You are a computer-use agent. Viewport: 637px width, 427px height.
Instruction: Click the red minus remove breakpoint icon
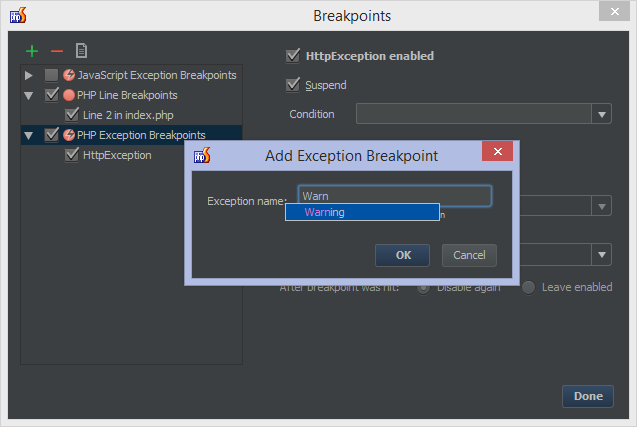click(x=57, y=51)
